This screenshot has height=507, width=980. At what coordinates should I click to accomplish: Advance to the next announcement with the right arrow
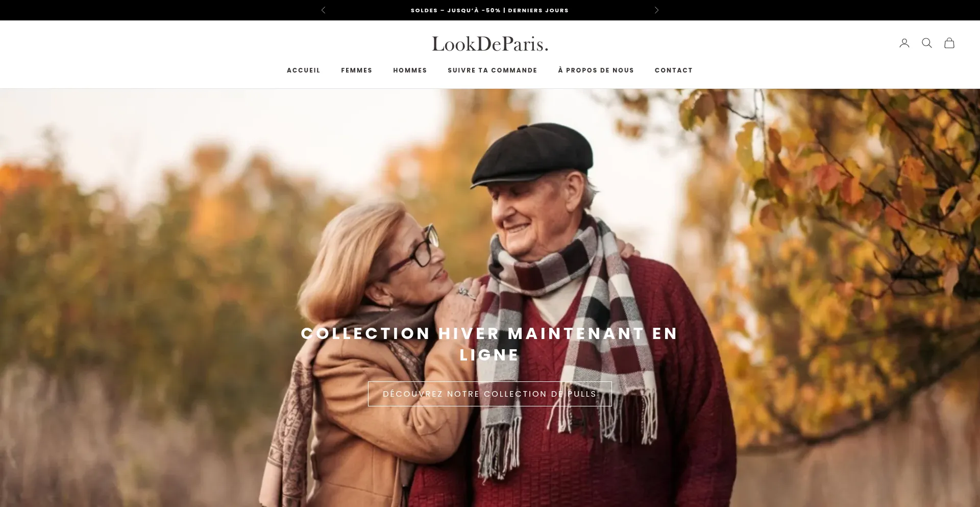point(656,10)
